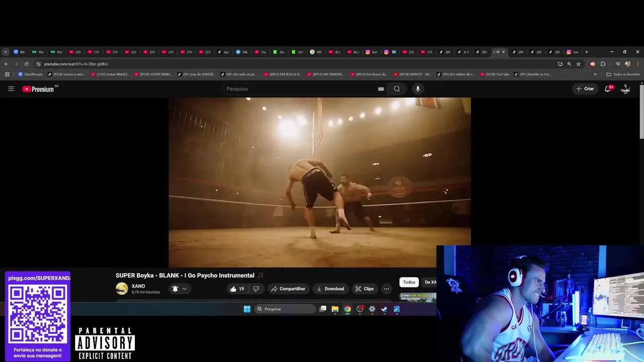Click the Windows taskbar Pesquisar search box
This screenshot has width=644, height=362.
pos(285,309)
